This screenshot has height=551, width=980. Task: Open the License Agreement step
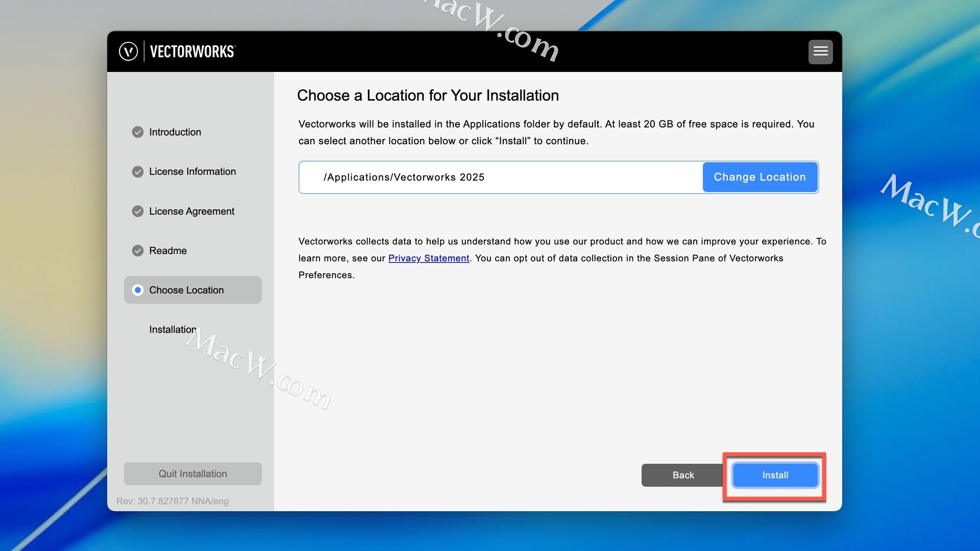point(191,211)
